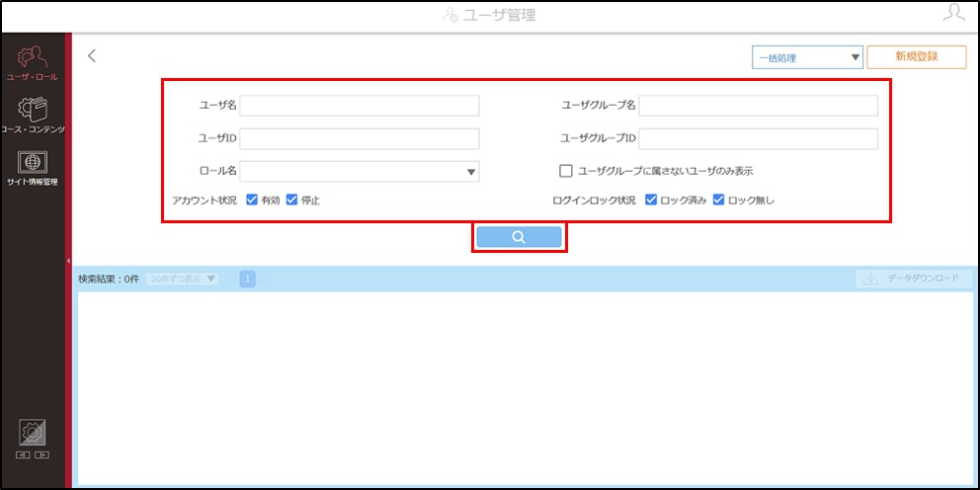Select page 1 in the pagination
The image size is (980, 490).
coord(248,279)
